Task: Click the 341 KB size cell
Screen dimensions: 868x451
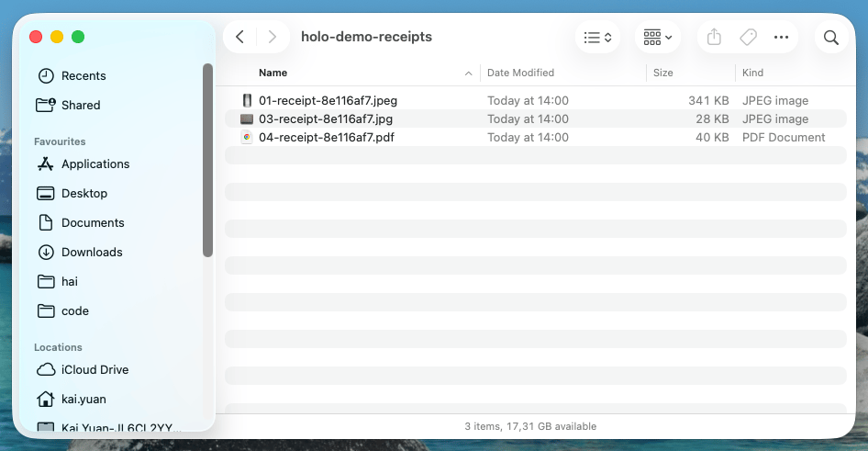Action: 708,100
